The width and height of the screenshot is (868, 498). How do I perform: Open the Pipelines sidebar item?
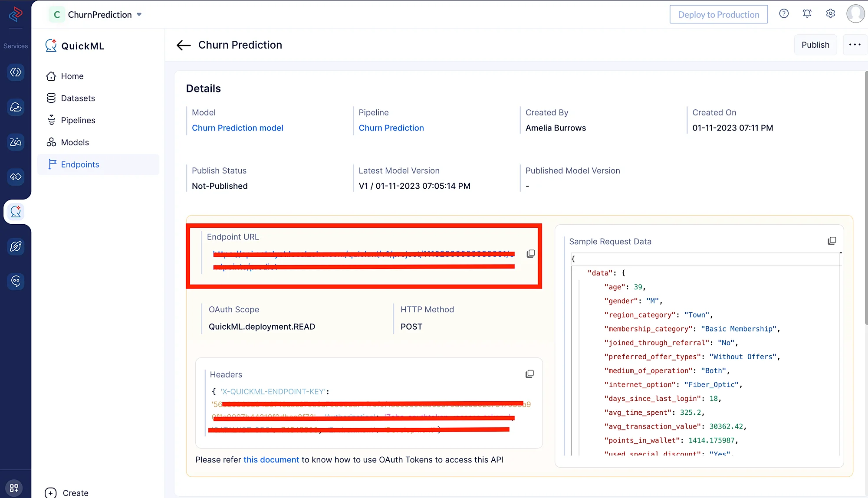(78, 121)
